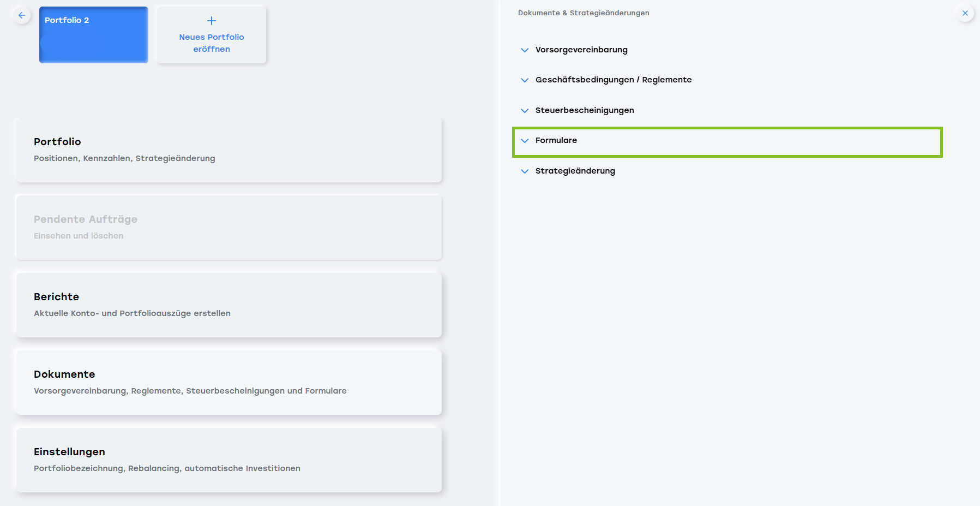Open the Dokumente card

(x=229, y=383)
